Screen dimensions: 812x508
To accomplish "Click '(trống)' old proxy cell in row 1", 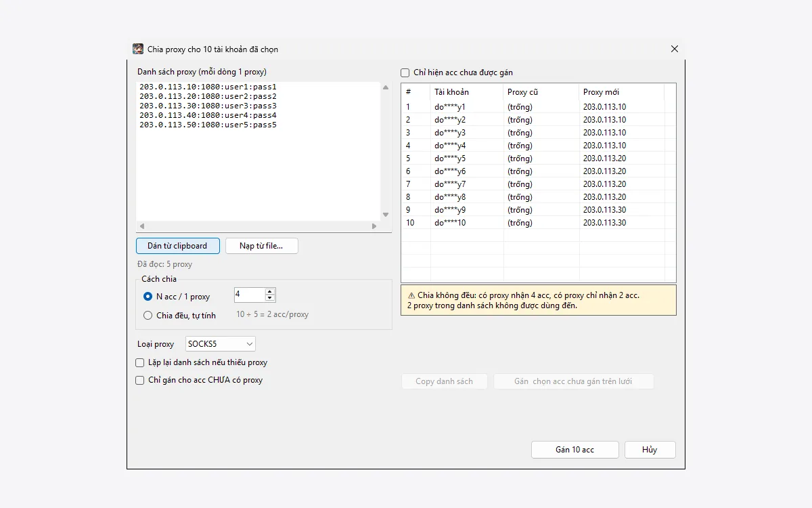I will 541,107.
